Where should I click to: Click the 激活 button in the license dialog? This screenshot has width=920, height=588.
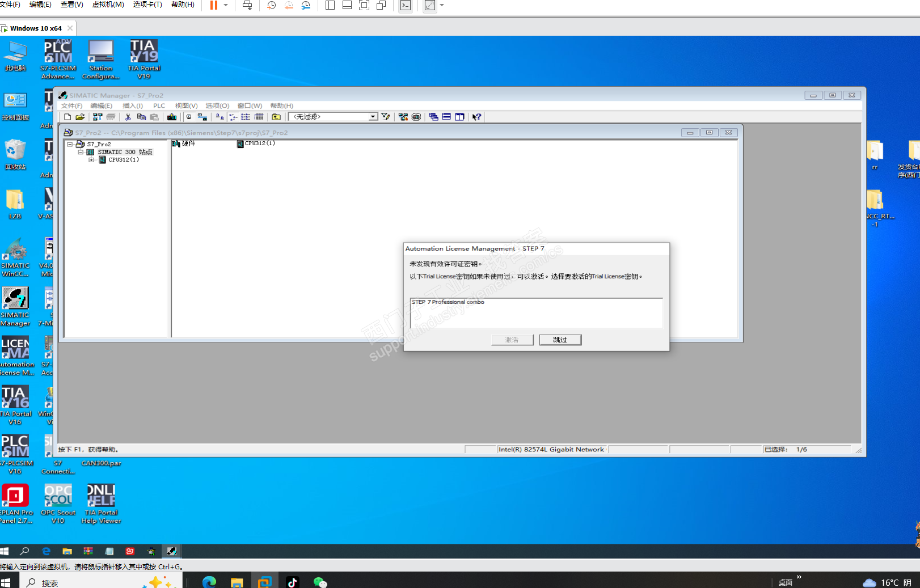click(512, 340)
